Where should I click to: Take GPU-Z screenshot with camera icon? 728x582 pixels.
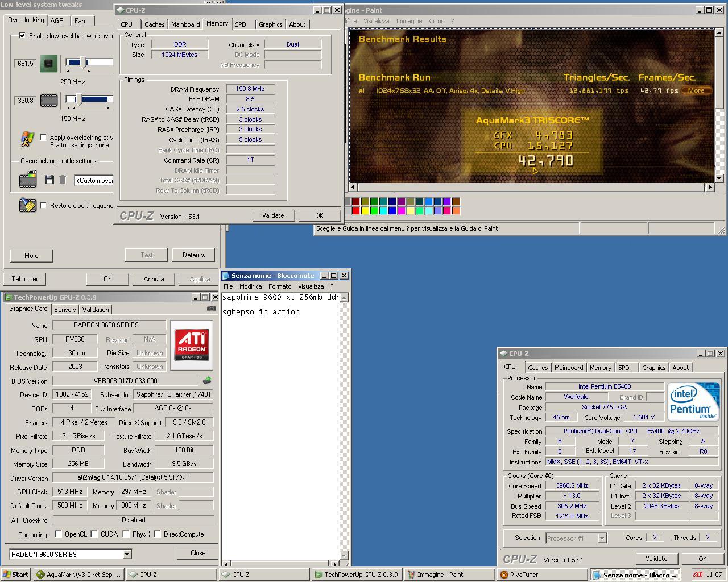click(x=211, y=309)
